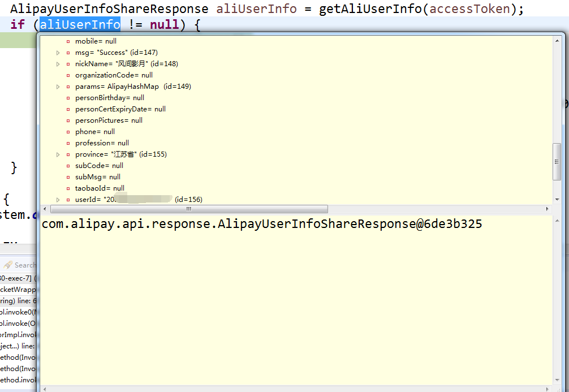Click the field icon beside personBirthday
This screenshot has width=569, height=392.
coord(68,98)
